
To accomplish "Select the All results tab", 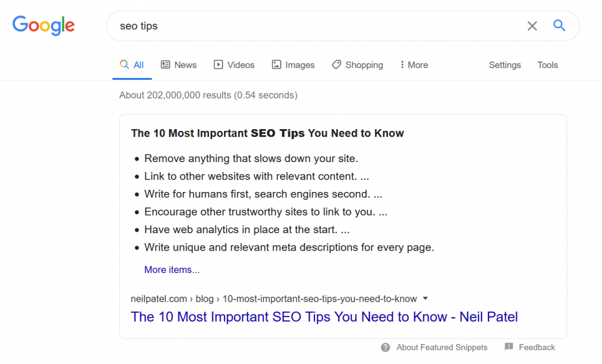I will [x=132, y=65].
